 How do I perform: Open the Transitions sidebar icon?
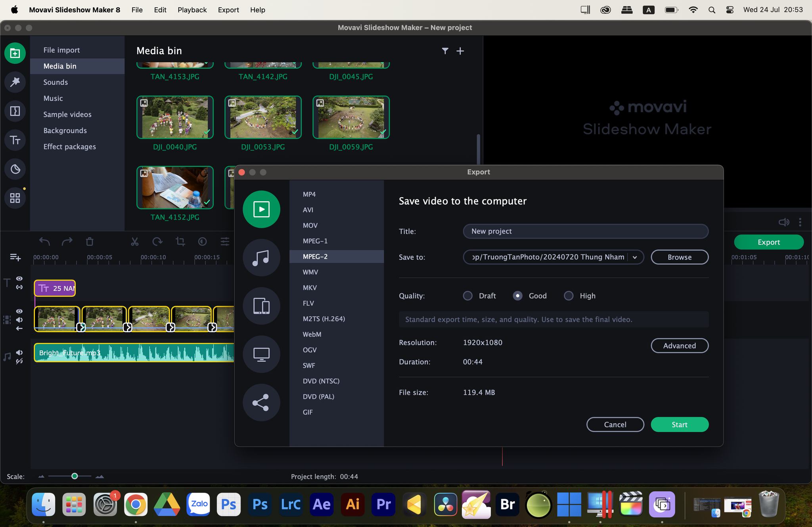tap(15, 111)
